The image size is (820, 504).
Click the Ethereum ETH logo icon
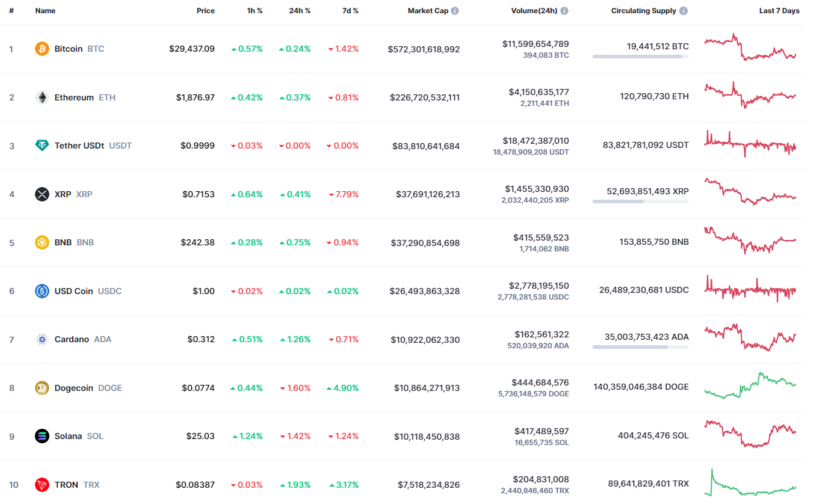coord(41,97)
